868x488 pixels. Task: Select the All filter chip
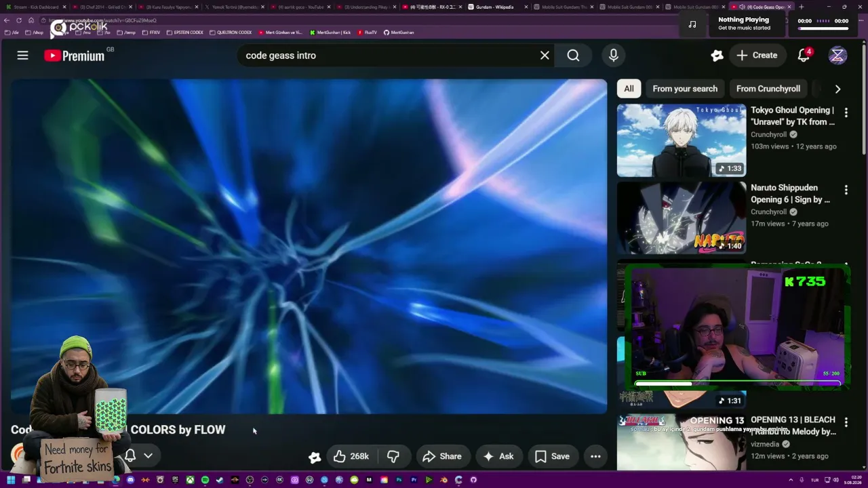coord(629,89)
